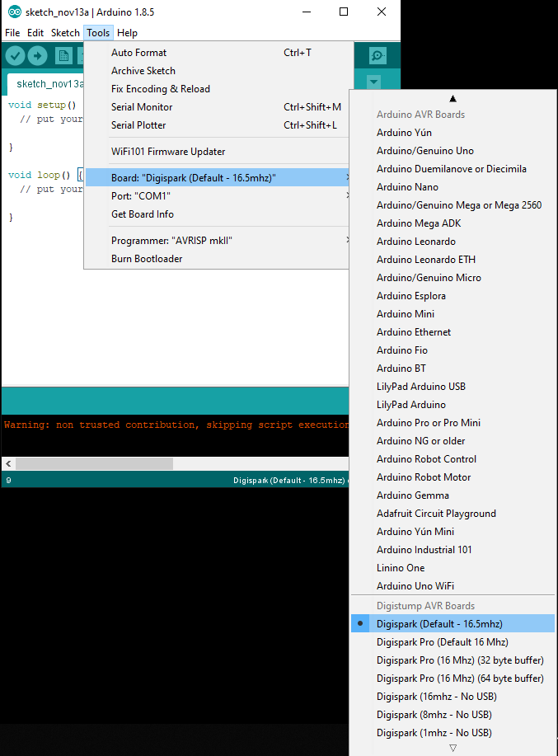Select Arduino Mega ADK board
Image resolution: width=558 pixels, height=756 pixels.
(x=453, y=223)
